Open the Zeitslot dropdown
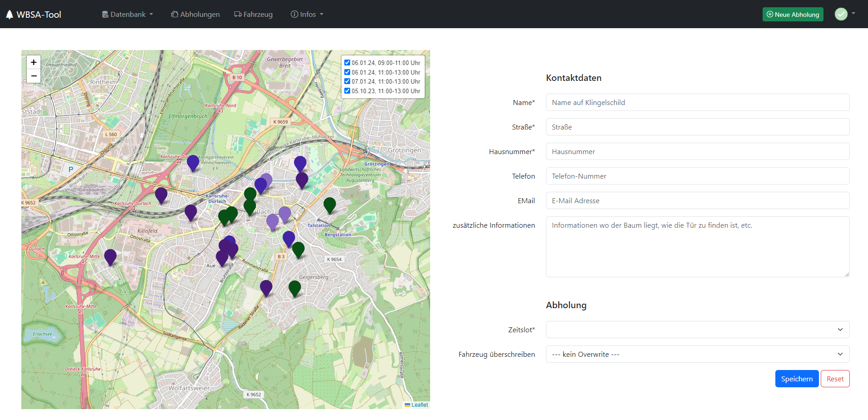 [x=698, y=330]
